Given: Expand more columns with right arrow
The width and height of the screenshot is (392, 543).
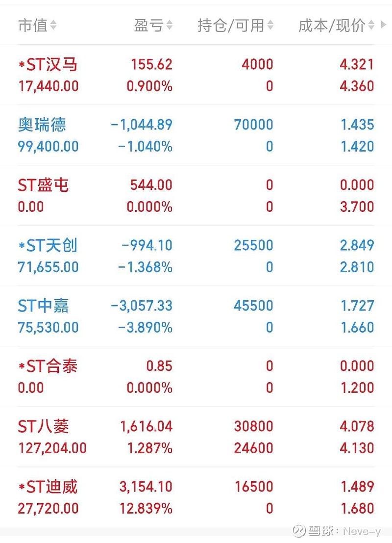Looking at the screenshot, I should pos(383,25).
